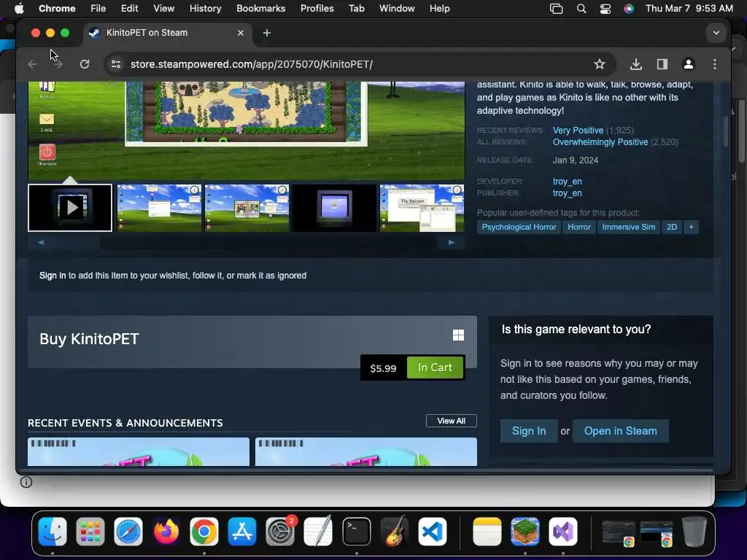This screenshot has width=747, height=560.
Task: Click the Chrome back arrow
Action: point(32,64)
